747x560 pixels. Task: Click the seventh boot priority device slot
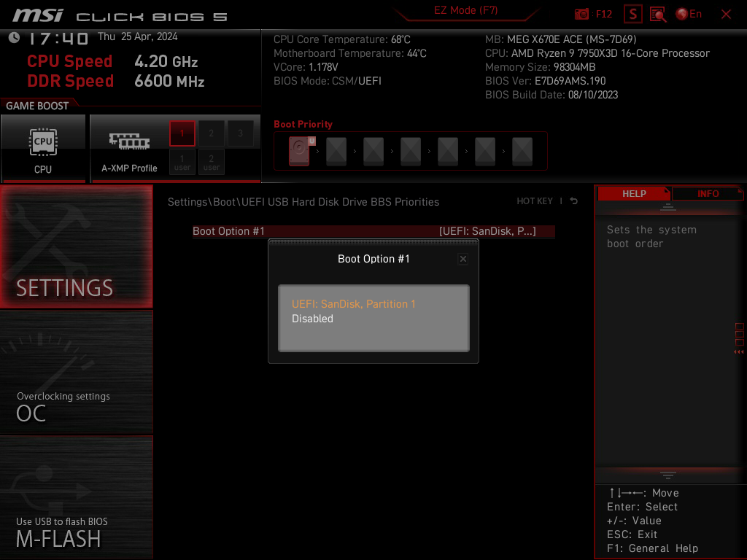[522, 151]
